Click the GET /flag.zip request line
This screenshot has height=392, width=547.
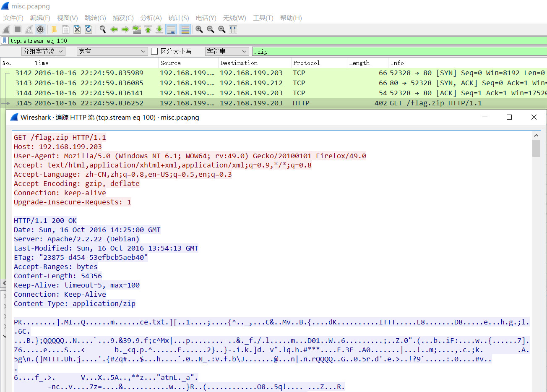tap(59, 137)
